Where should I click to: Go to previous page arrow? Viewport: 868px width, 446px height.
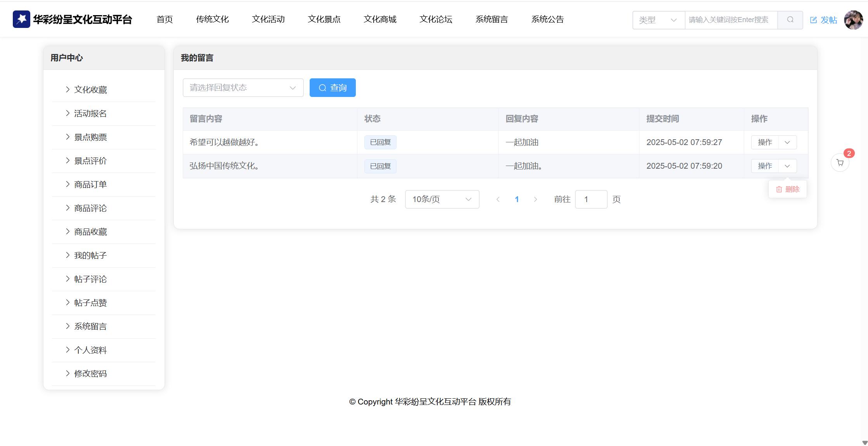498,199
